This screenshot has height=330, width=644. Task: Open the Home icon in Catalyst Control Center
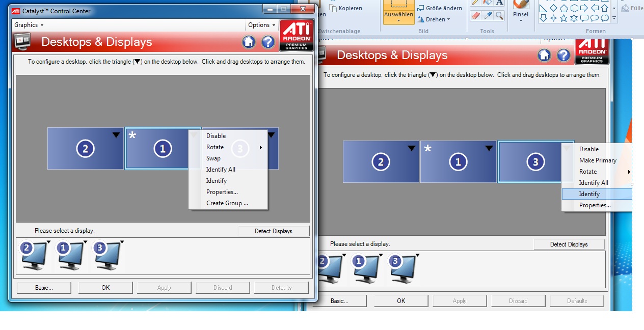pyautogui.click(x=249, y=42)
